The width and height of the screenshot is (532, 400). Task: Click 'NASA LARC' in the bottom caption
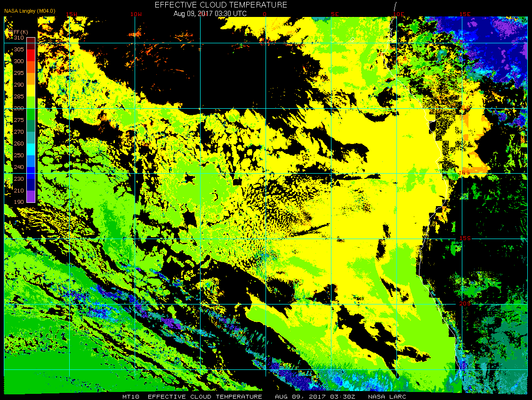click(x=387, y=397)
